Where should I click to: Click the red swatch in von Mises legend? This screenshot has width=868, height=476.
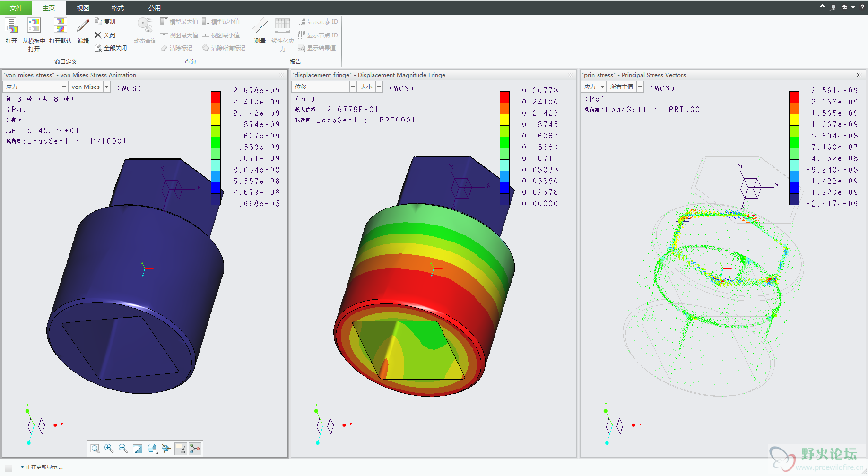coord(216,97)
